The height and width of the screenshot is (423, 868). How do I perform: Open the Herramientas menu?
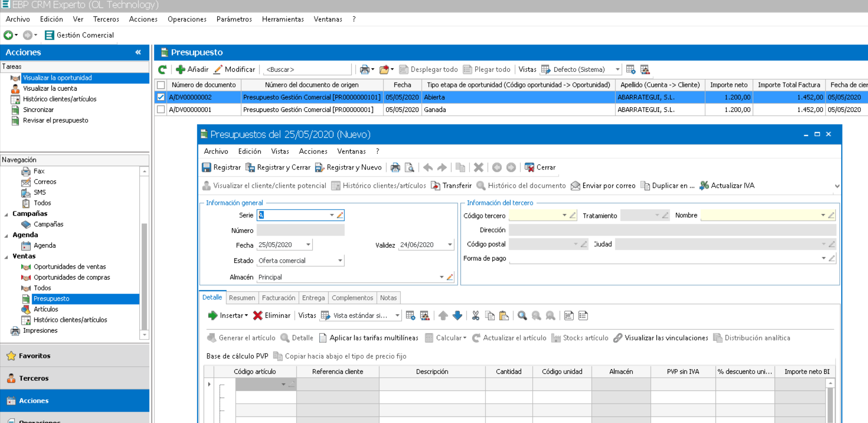tap(283, 19)
